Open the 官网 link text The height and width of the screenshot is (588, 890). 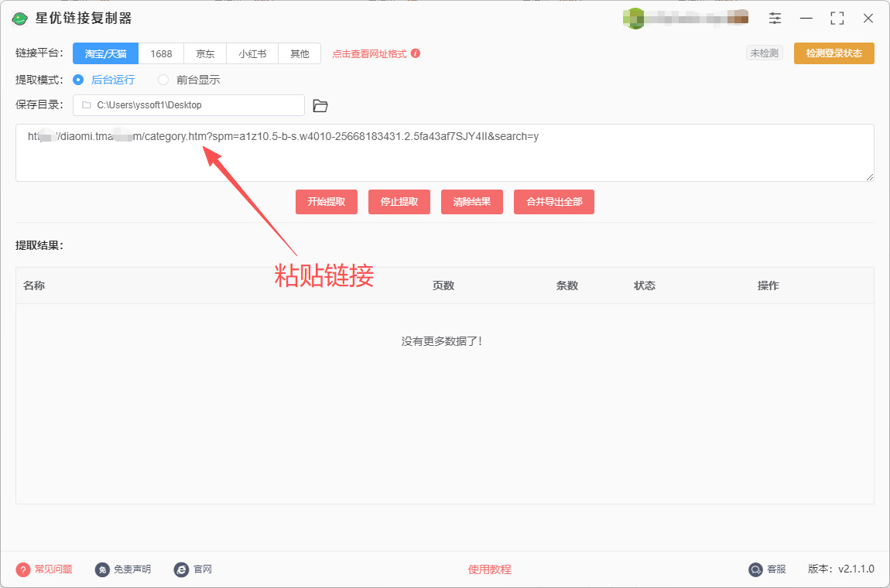pyautogui.click(x=203, y=569)
